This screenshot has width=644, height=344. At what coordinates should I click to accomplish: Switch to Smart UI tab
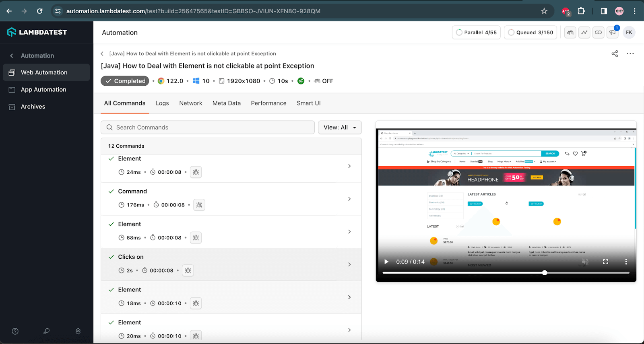coord(309,103)
